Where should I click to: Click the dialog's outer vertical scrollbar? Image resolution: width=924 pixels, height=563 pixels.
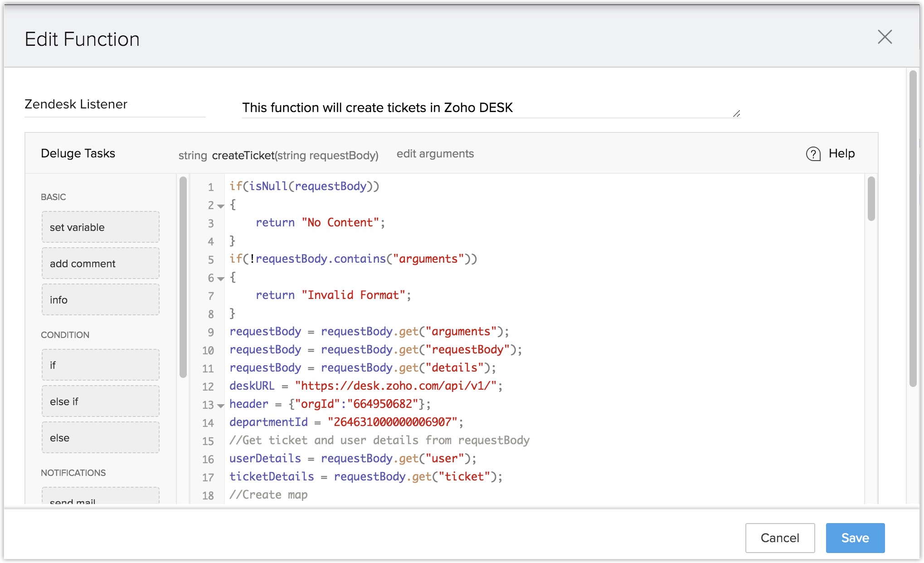tap(913, 227)
